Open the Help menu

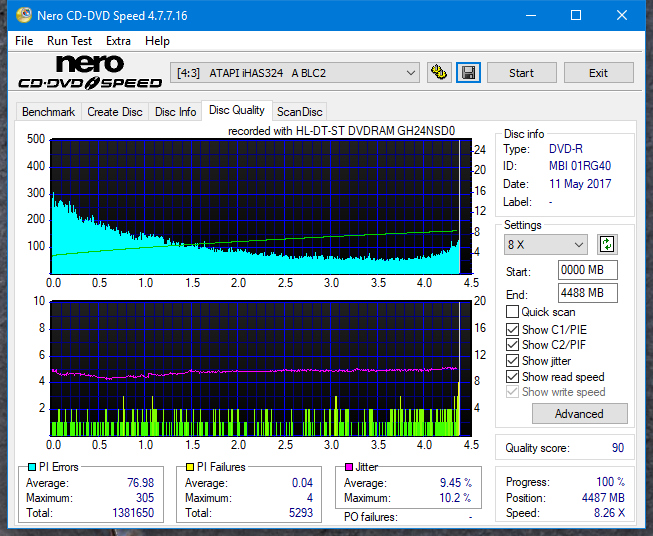[x=157, y=41]
